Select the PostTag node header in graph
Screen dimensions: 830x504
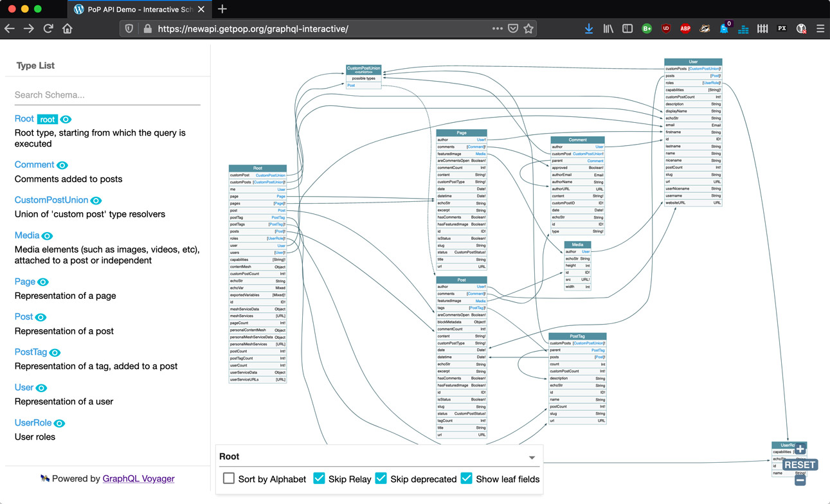point(577,336)
